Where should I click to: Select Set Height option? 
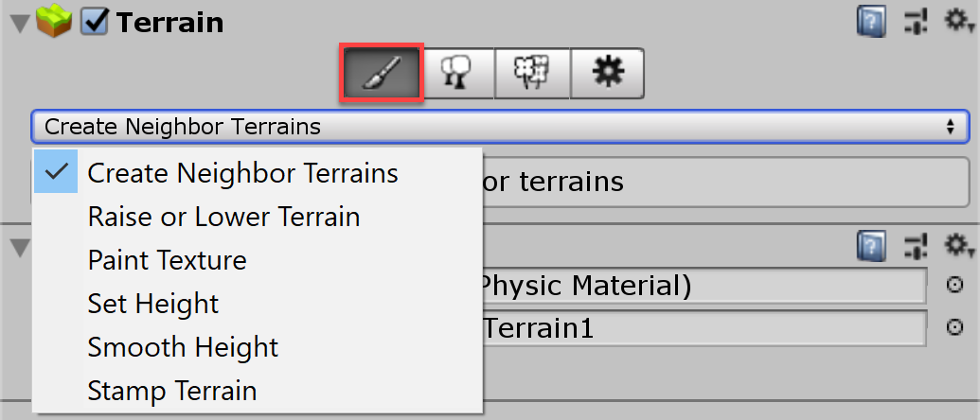152,304
